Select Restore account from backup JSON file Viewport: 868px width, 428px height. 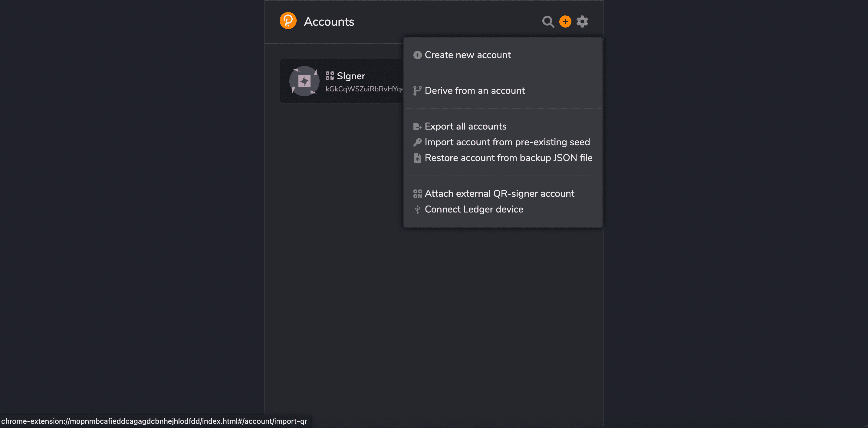coord(508,157)
